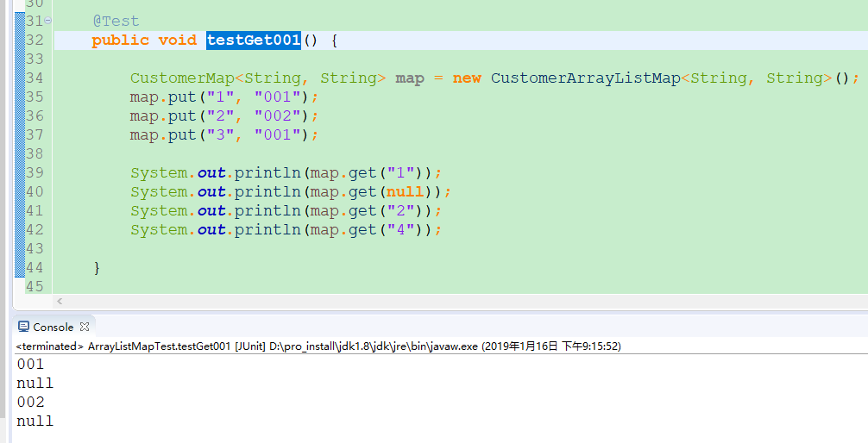868x443 pixels.
Task: Click the Console view monitor icon
Action: point(24,327)
